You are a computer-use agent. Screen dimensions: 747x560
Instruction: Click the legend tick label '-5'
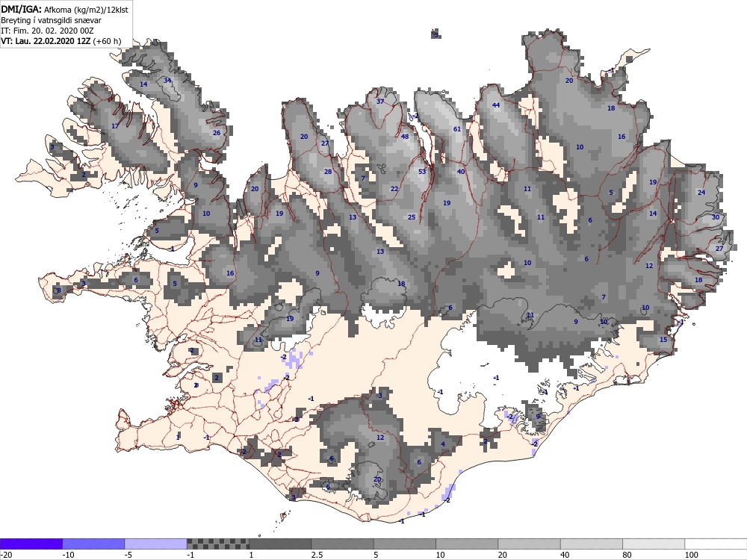(x=129, y=556)
